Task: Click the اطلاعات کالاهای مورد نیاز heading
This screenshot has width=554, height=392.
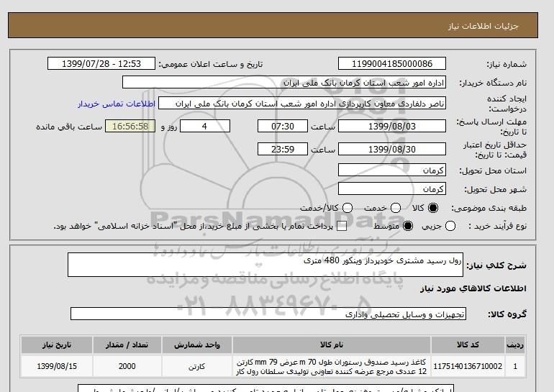Action: coord(473,288)
